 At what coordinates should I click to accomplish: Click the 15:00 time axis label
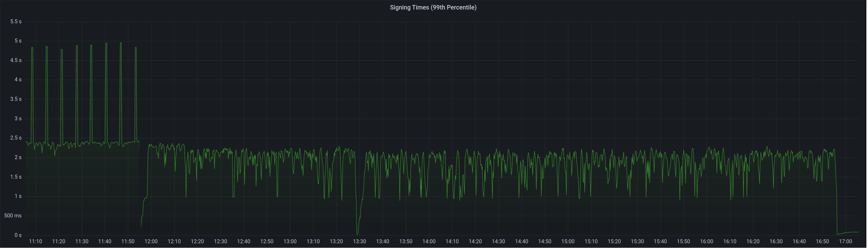point(568,242)
